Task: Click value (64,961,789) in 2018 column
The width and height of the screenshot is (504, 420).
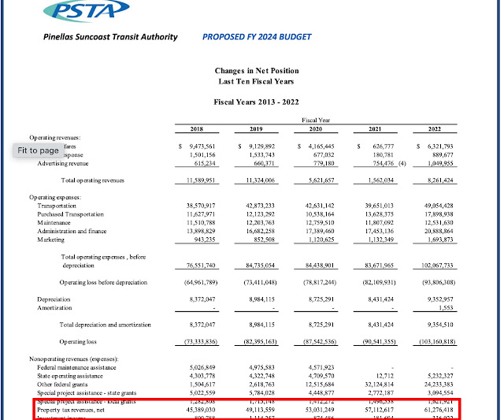Action: coord(201,282)
